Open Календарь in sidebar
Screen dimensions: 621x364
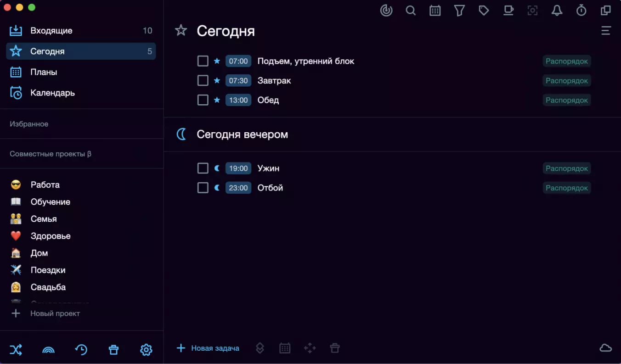click(x=81, y=93)
